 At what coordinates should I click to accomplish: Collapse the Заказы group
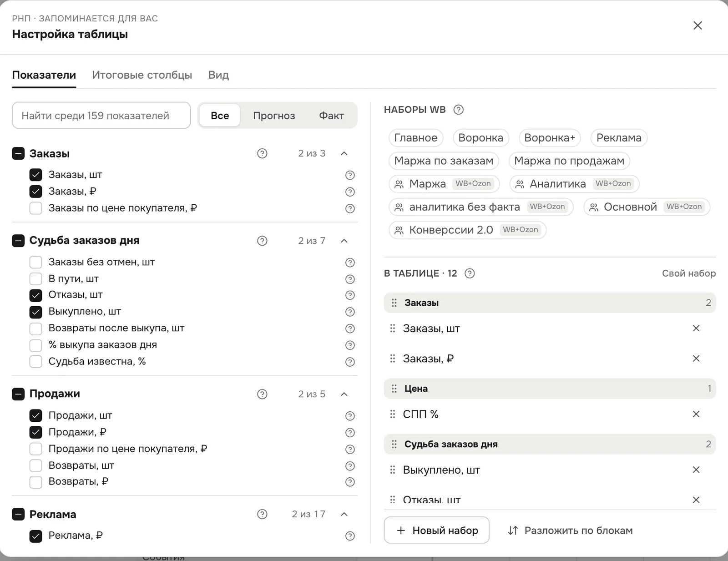[x=344, y=154]
